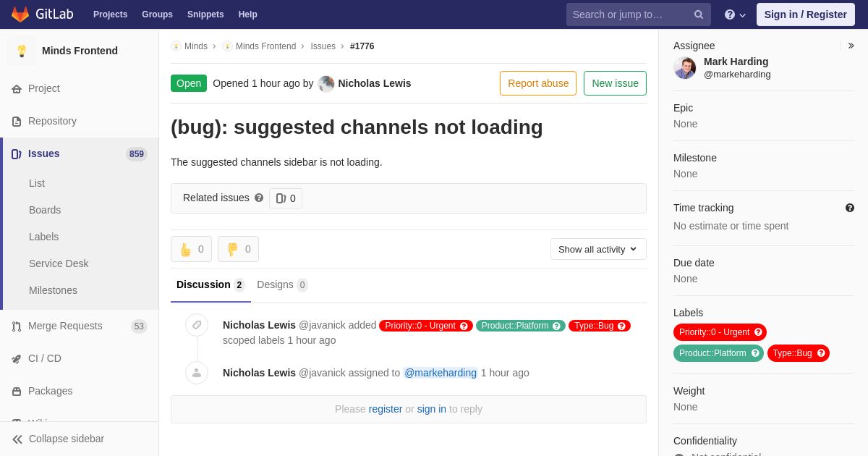Click Type::Bug label in sidebar
The image size is (868, 456).
click(799, 353)
